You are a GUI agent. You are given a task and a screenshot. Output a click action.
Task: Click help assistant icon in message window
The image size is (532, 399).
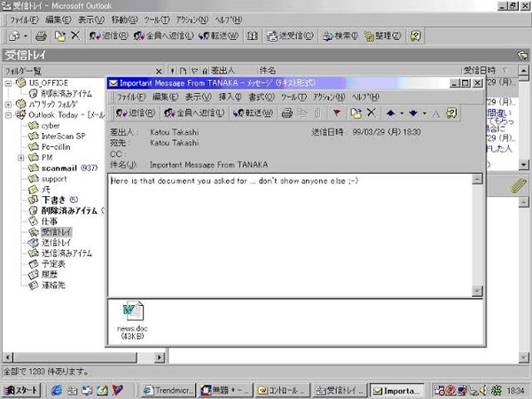[451, 113]
